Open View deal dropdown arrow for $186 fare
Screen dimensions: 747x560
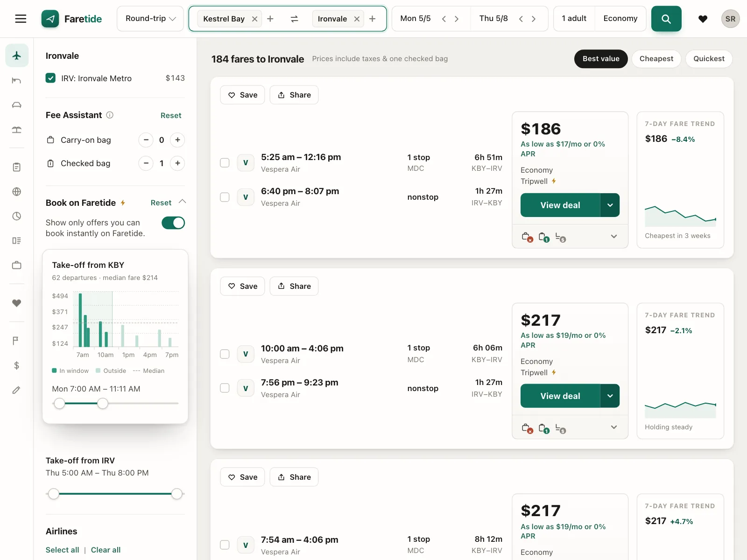click(610, 205)
